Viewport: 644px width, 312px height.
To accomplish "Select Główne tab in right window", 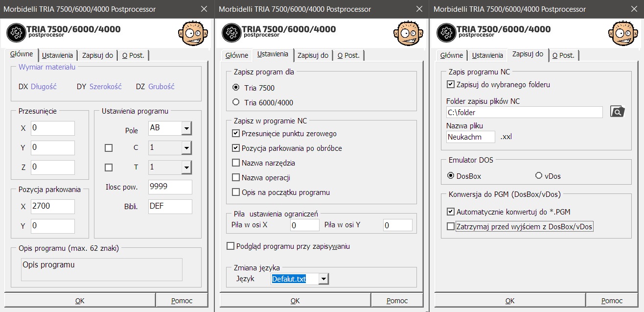I will click(x=452, y=55).
